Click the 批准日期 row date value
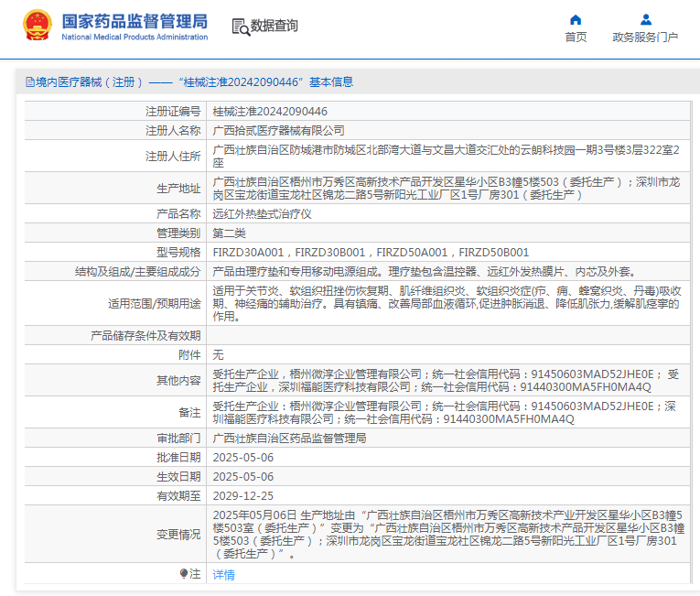 coord(242,457)
